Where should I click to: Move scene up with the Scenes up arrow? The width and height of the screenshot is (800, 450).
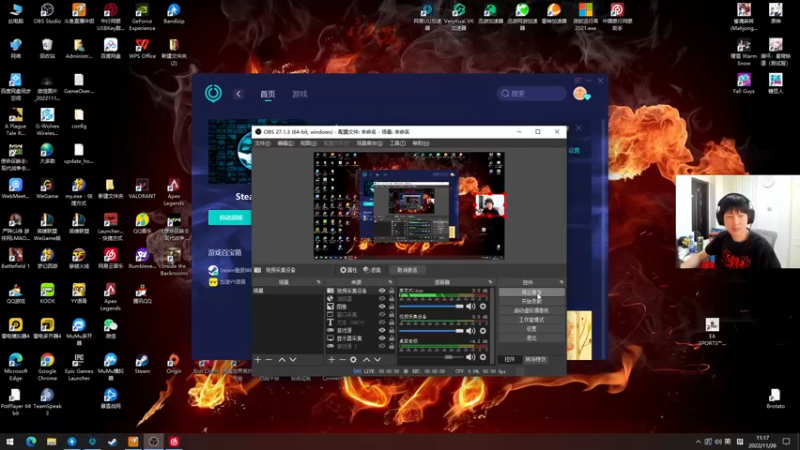(x=282, y=360)
